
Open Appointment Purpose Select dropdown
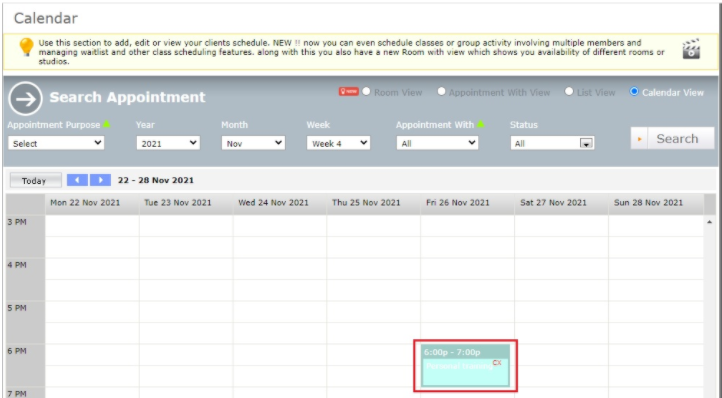click(56, 143)
